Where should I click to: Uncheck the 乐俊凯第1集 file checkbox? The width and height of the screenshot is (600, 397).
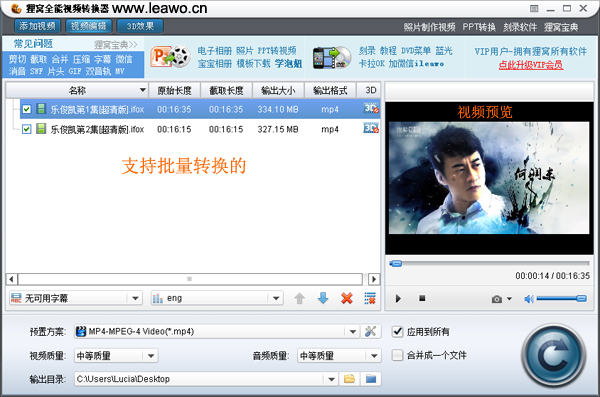click(26, 109)
